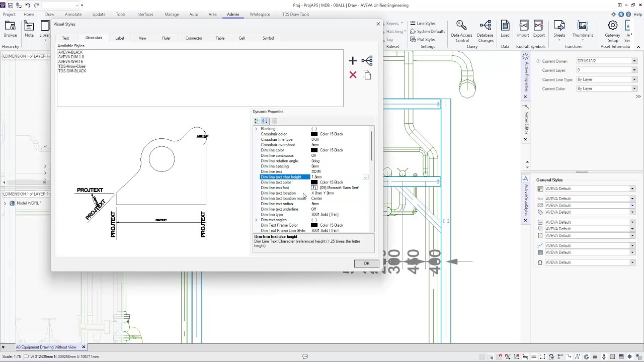The image size is (644, 362).
Task: Select TDS-DIM-BLACK in Available Styles
Action: (x=72, y=71)
